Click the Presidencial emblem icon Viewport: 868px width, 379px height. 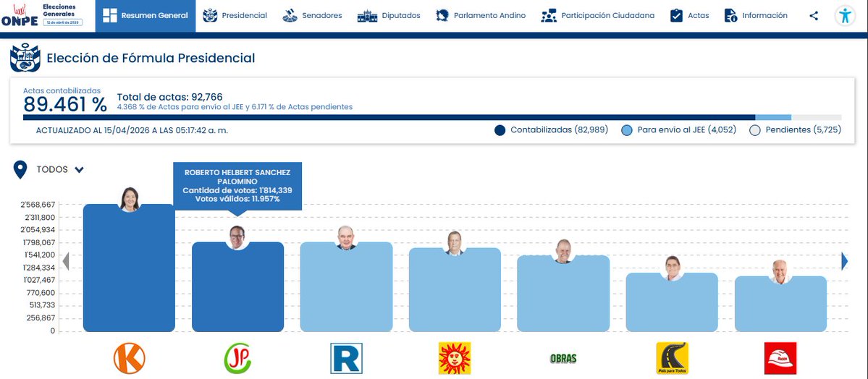210,15
